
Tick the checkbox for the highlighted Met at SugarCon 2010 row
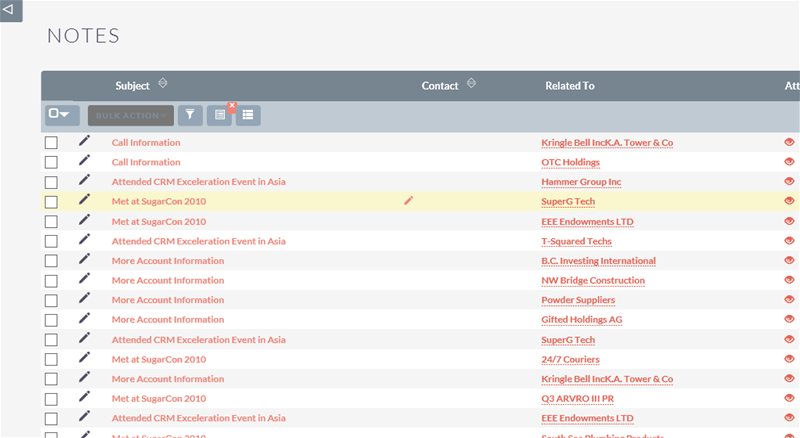(51, 202)
